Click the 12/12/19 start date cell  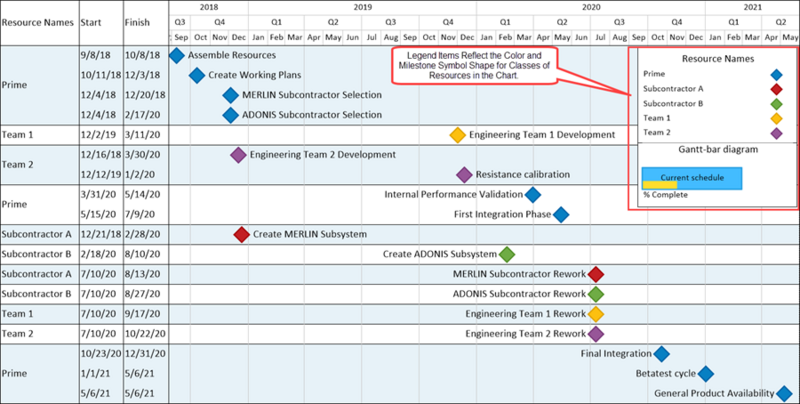[101, 174]
